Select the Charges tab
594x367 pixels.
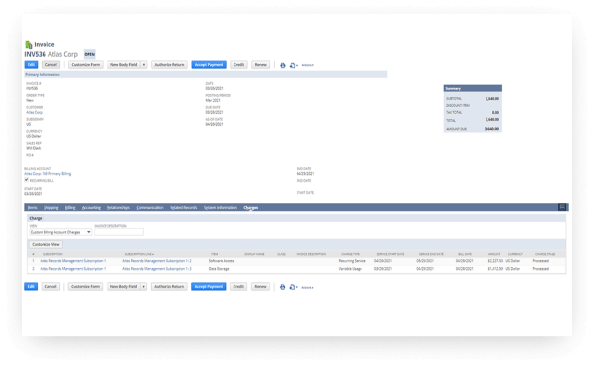click(x=251, y=208)
